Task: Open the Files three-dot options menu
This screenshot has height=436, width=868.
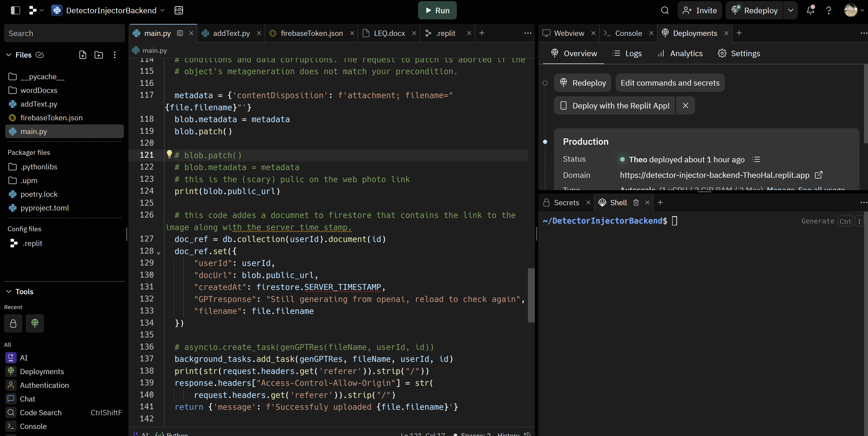Action: 114,55
